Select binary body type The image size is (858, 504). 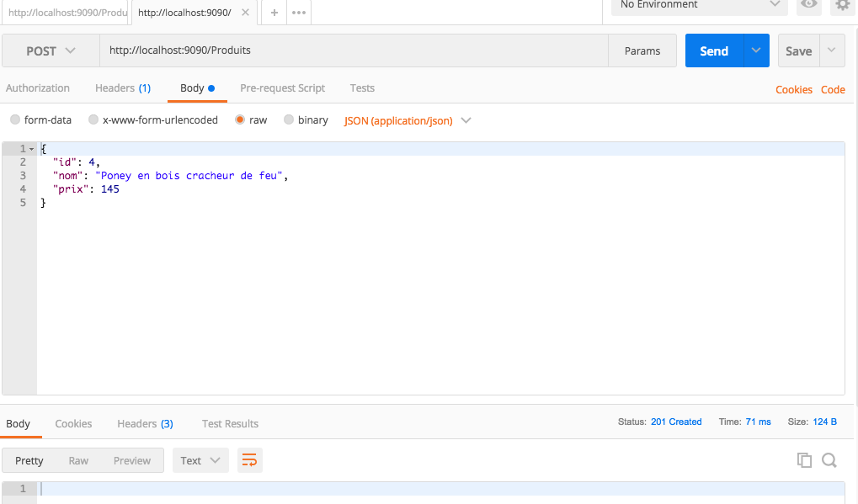[288, 119]
